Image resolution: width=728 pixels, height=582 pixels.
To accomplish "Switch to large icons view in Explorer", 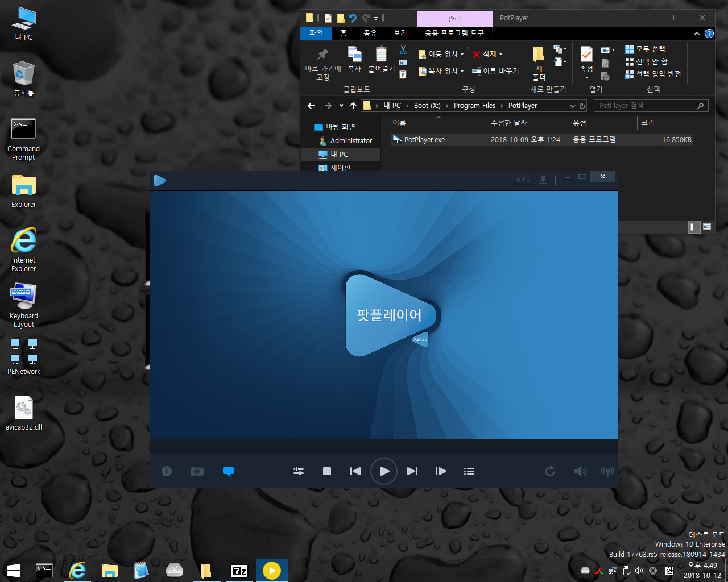I will point(707,227).
